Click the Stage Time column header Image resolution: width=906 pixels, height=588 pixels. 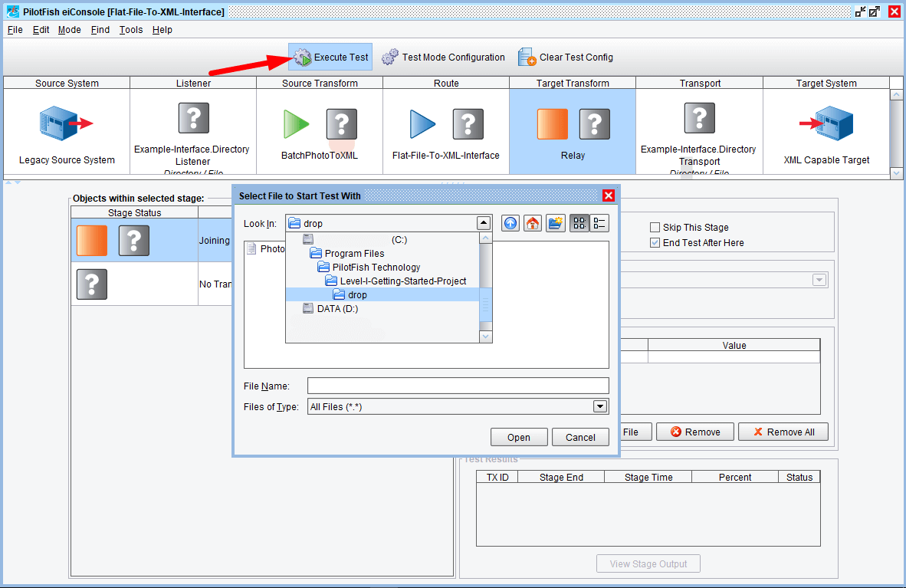click(648, 477)
